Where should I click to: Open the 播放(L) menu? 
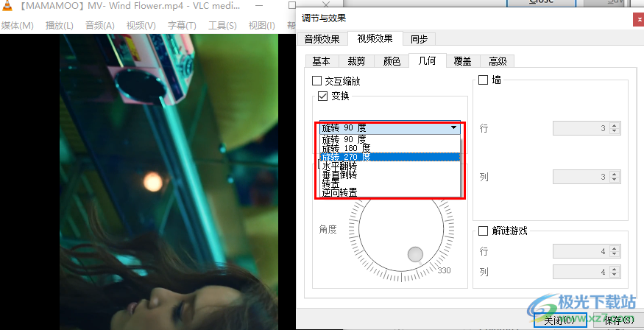tap(59, 26)
